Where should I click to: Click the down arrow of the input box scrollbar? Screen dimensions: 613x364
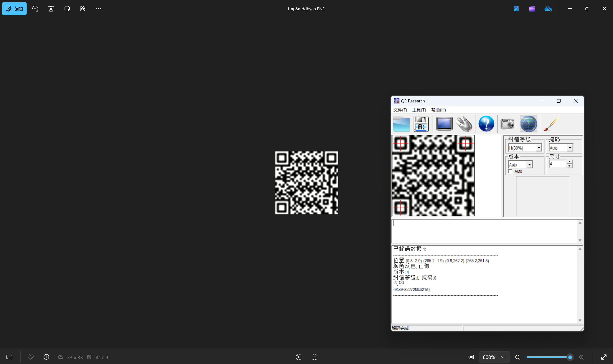click(580, 240)
